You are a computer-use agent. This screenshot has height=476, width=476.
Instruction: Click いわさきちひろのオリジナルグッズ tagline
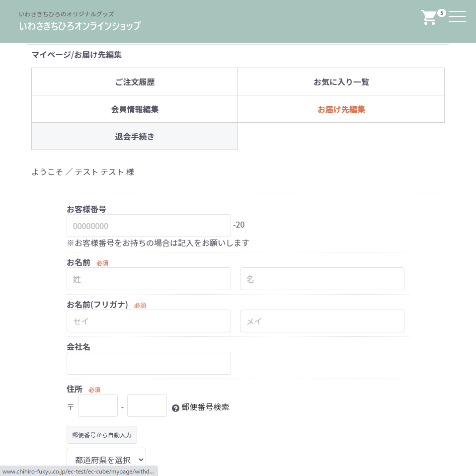tap(67, 14)
